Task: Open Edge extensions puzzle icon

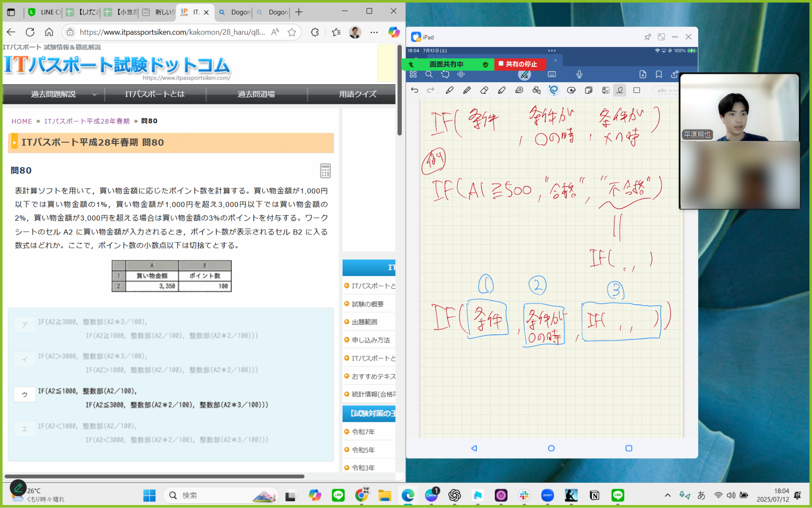Action: [x=315, y=32]
